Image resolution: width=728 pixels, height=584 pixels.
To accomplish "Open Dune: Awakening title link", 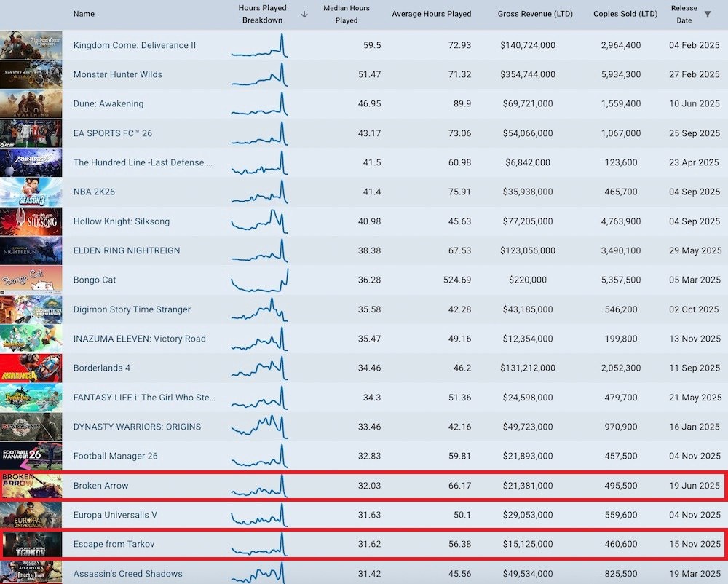I will tap(108, 103).
